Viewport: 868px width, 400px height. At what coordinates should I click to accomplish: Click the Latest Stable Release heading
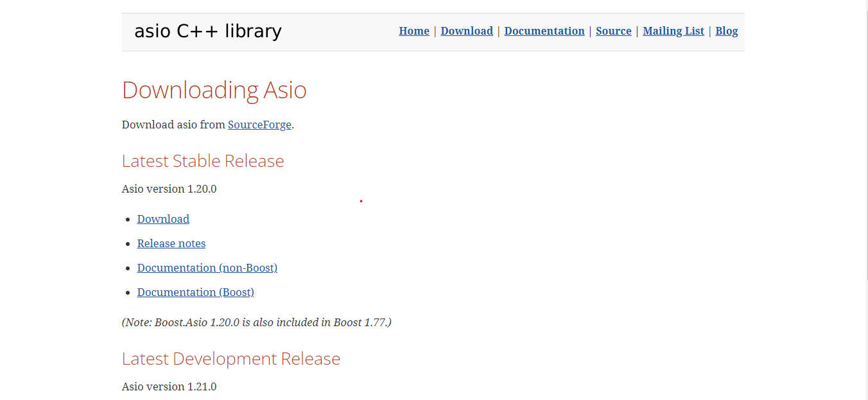[203, 161]
